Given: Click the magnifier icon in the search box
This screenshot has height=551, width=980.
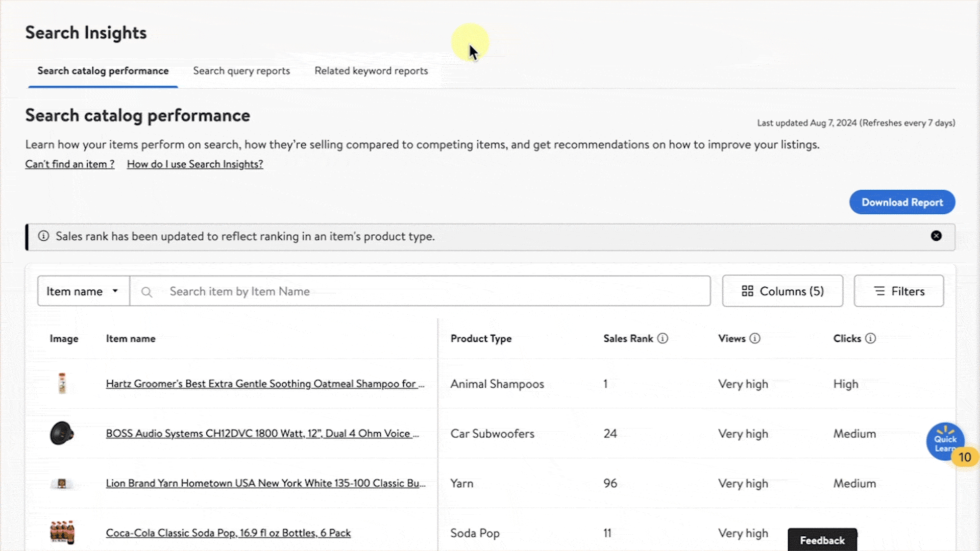Looking at the screenshot, I should pyautogui.click(x=146, y=292).
